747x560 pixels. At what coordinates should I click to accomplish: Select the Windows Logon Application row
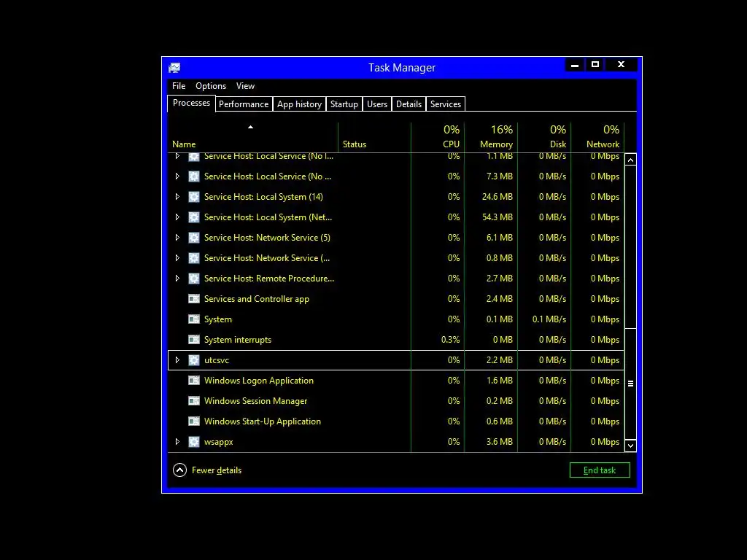tap(396, 381)
